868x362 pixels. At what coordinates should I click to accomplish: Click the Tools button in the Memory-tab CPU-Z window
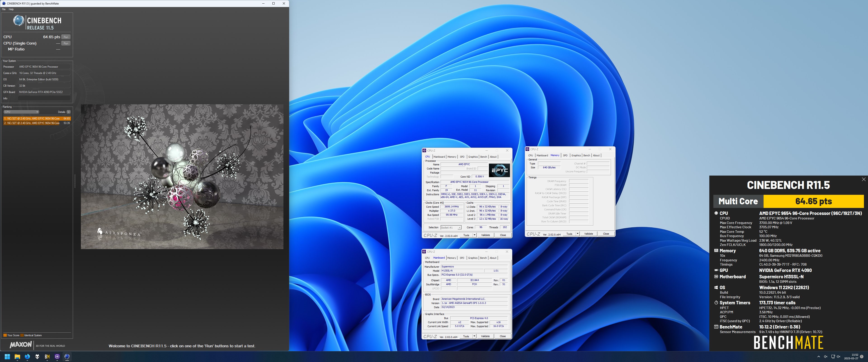569,234
